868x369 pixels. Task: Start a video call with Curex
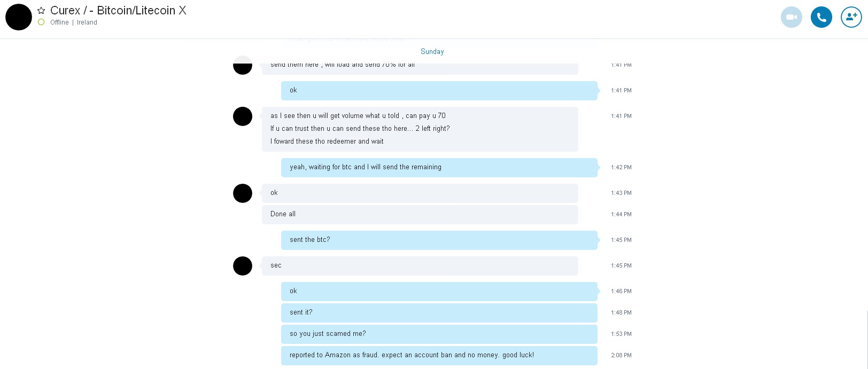791,17
